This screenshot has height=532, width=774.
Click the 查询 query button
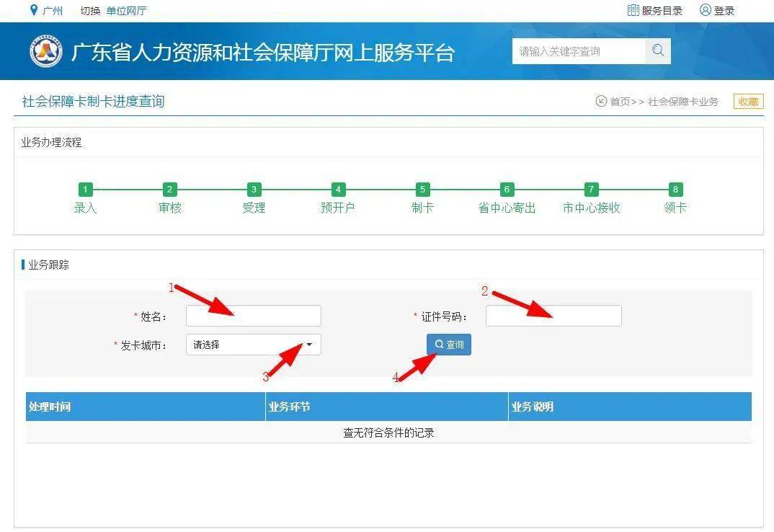(x=449, y=345)
